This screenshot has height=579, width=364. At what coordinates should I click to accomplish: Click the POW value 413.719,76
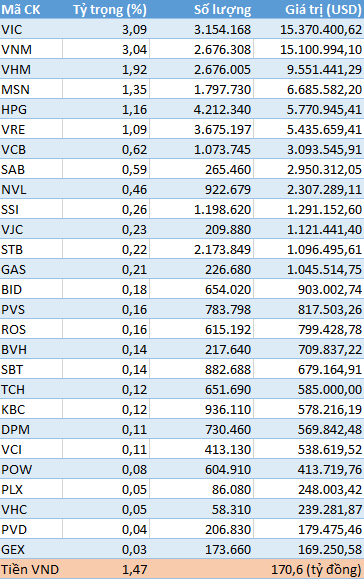(x=330, y=469)
